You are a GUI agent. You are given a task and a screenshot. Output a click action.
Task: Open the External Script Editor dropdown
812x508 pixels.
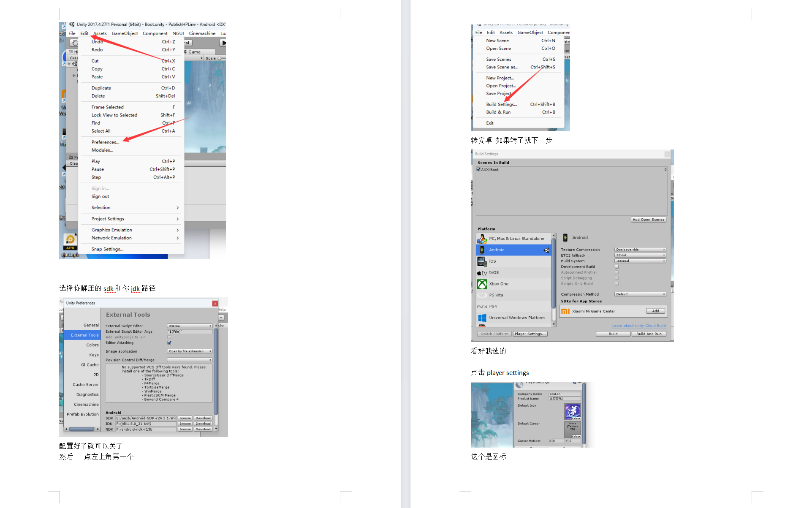(x=190, y=326)
